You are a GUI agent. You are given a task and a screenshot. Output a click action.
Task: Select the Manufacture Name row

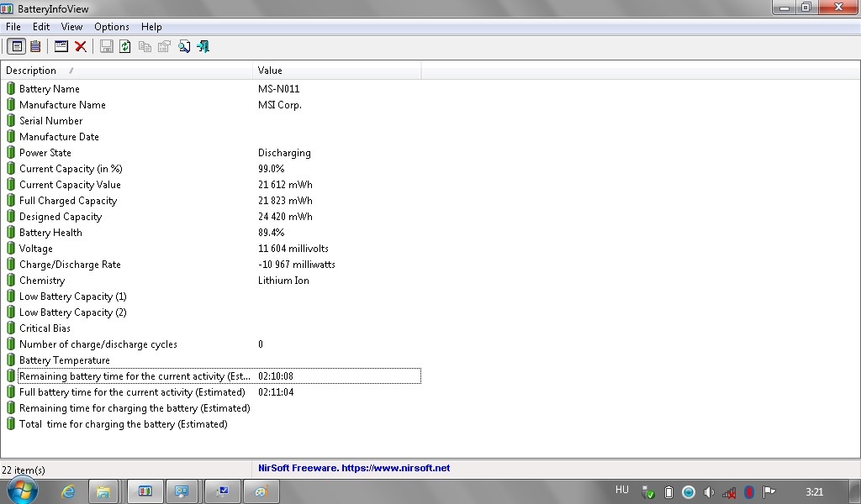click(211, 104)
